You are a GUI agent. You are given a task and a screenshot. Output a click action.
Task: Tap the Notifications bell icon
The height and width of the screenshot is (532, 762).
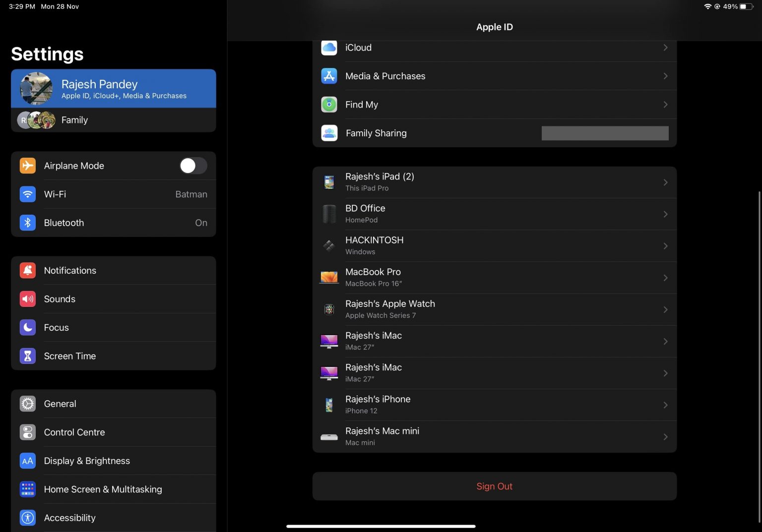(28, 270)
